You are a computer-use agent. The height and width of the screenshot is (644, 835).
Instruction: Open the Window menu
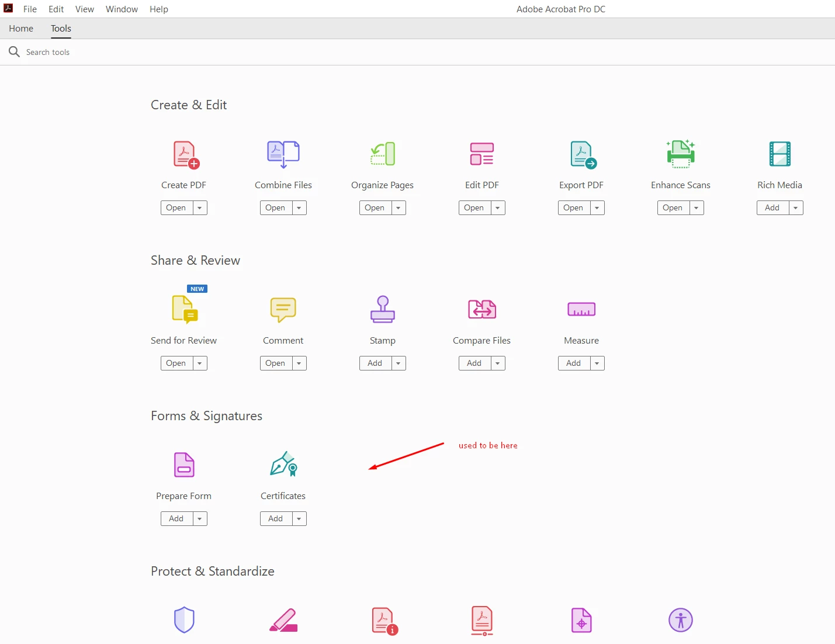(x=122, y=9)
